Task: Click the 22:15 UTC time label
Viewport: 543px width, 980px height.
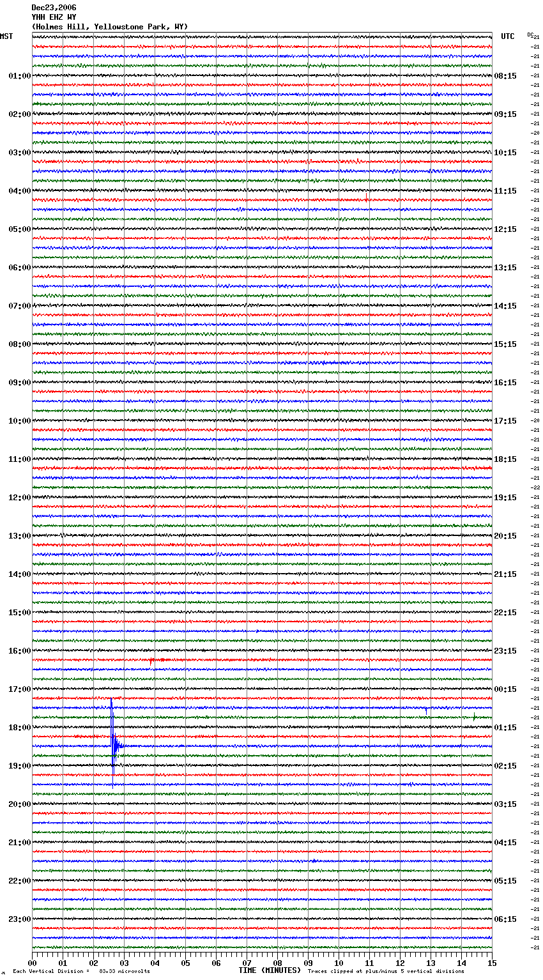Action: click(x=505, y=613)
